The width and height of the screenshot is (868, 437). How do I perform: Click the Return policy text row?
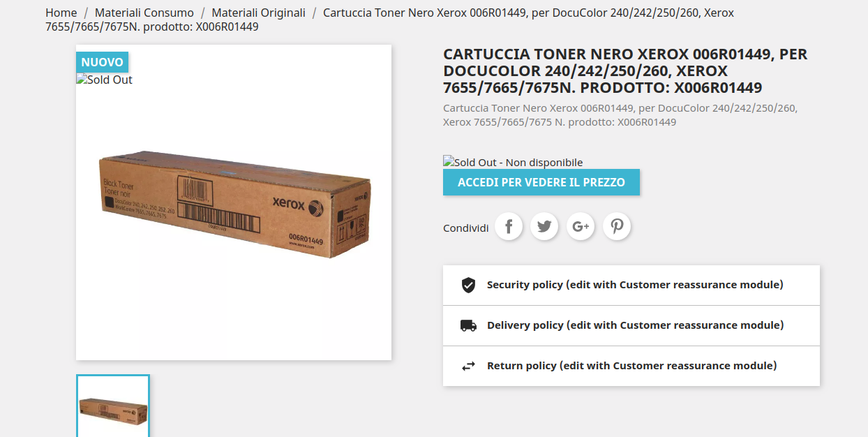point(631,366)
